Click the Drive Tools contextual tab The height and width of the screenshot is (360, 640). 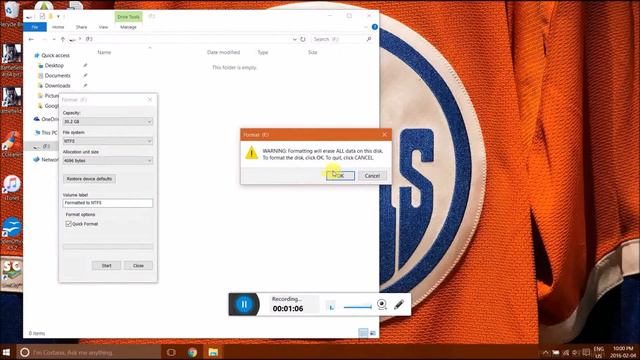128,17
